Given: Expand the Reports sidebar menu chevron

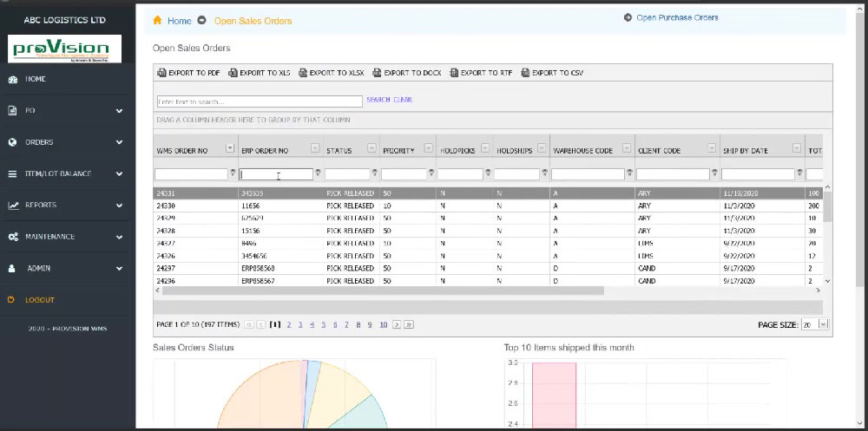Looking at the screenshot, I should 120,206.
